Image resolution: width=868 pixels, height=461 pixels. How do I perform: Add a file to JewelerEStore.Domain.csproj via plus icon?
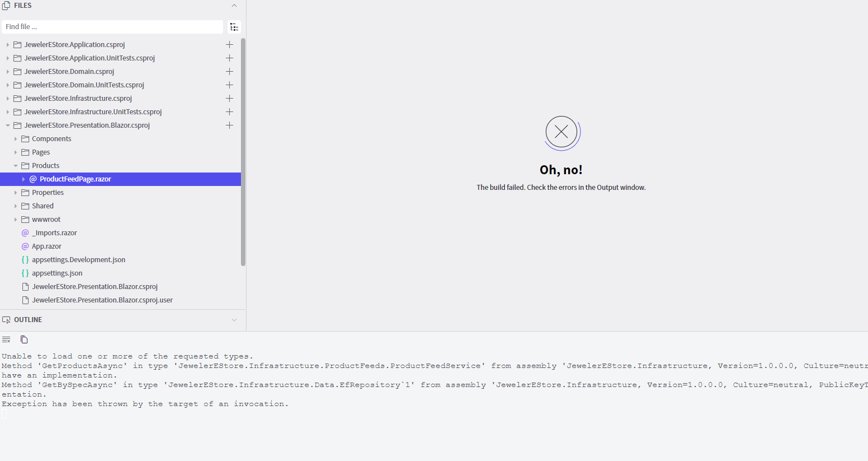pos(229,71)
